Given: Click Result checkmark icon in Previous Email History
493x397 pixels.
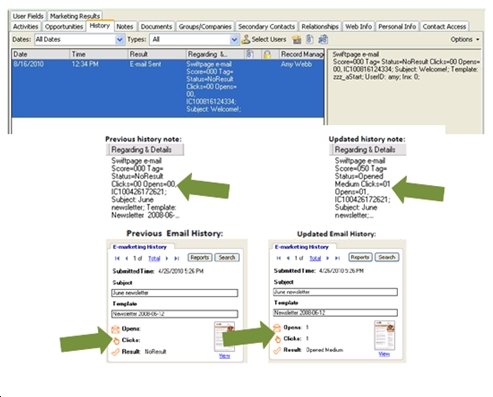Looking at the screenshot, I should 115,352.
